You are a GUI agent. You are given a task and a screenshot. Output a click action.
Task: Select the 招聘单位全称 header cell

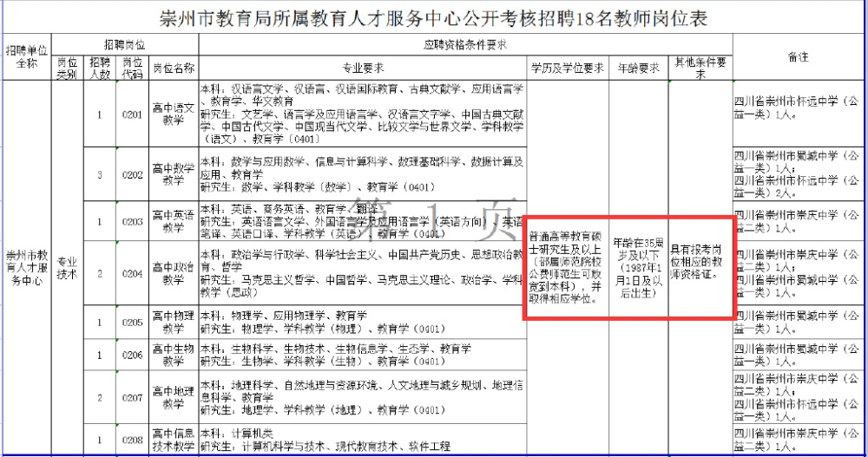(26, 57)
